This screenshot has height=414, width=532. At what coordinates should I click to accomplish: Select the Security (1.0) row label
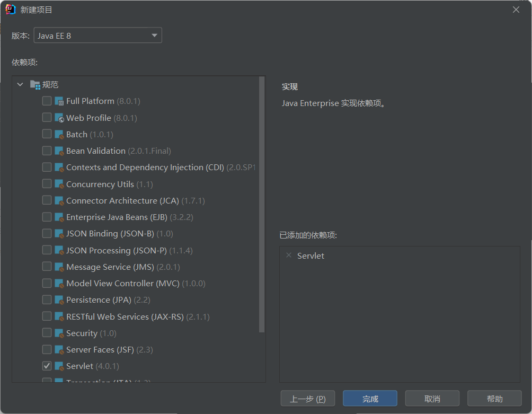tap(91, 333)
